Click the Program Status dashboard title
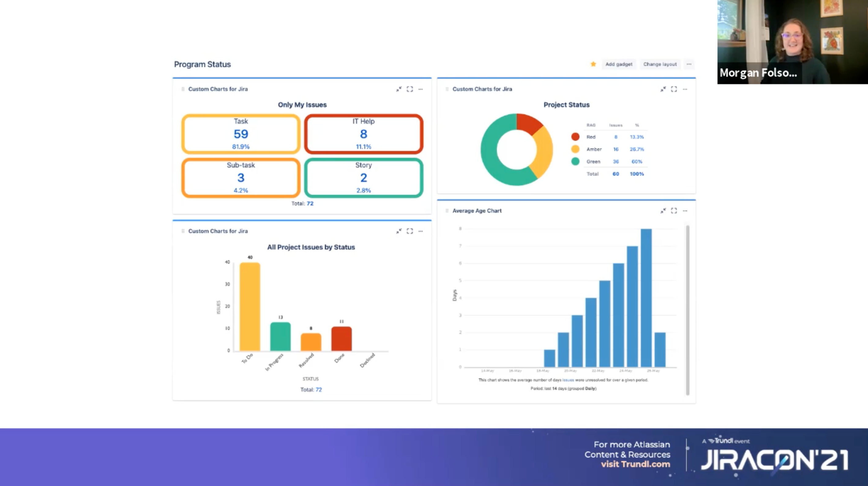The image size is (868, 486). (203, 64)
